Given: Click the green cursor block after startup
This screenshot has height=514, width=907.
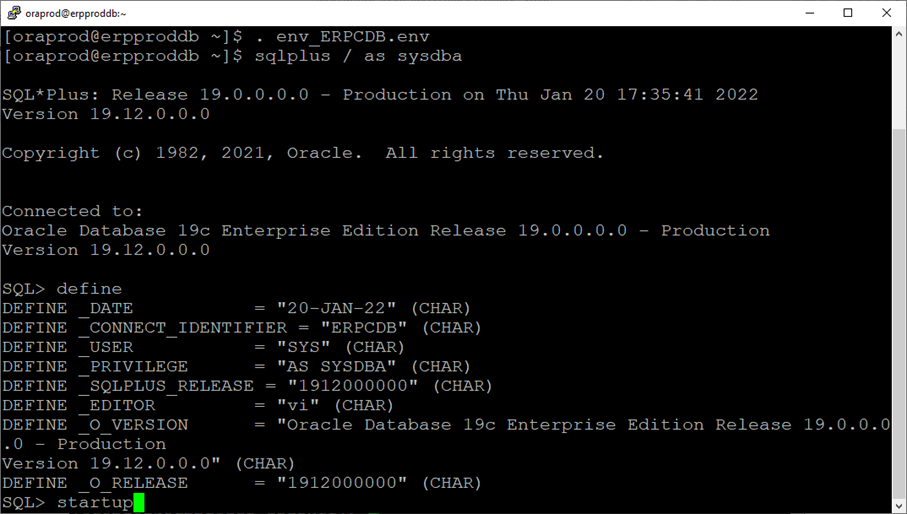Looking at the screenshot, I should [139, 502].
